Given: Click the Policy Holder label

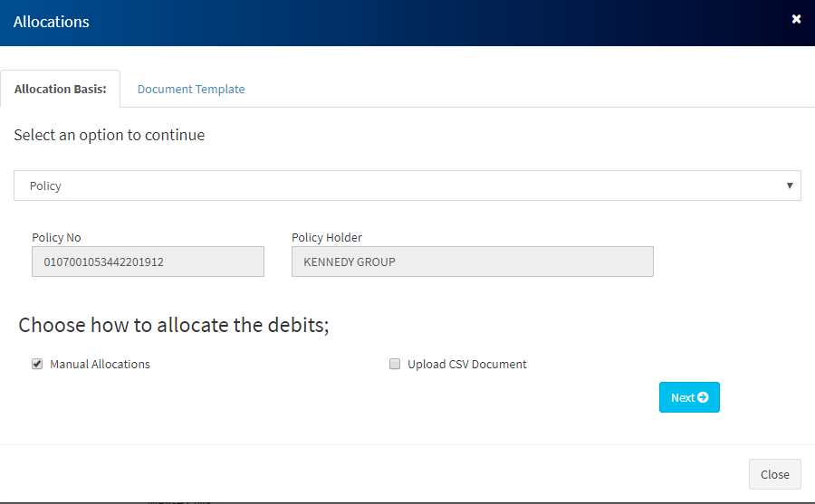Looking at the screenshot, I should (326, 237).
